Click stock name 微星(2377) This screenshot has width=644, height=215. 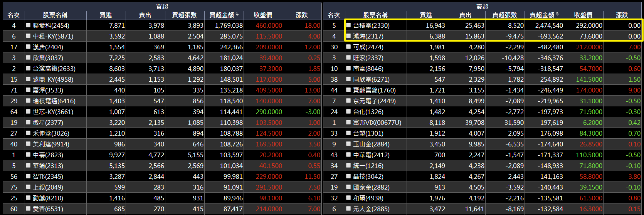point(48,123)
